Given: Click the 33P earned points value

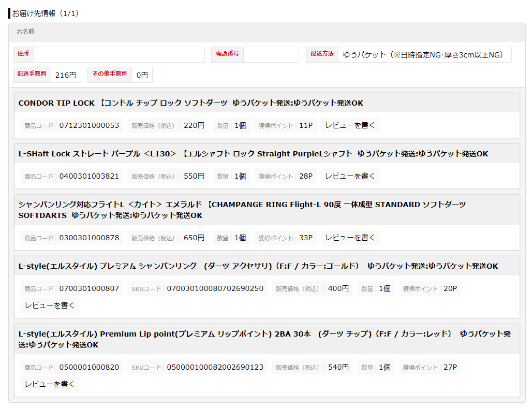Looking at the screenshot, I should click(306, 238).
